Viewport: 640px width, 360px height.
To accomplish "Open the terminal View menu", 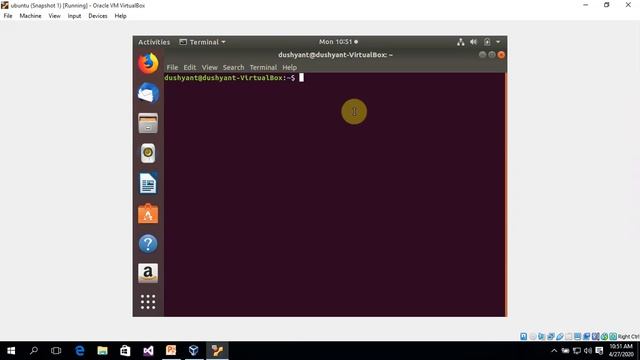I will click(x=209, y=67).
